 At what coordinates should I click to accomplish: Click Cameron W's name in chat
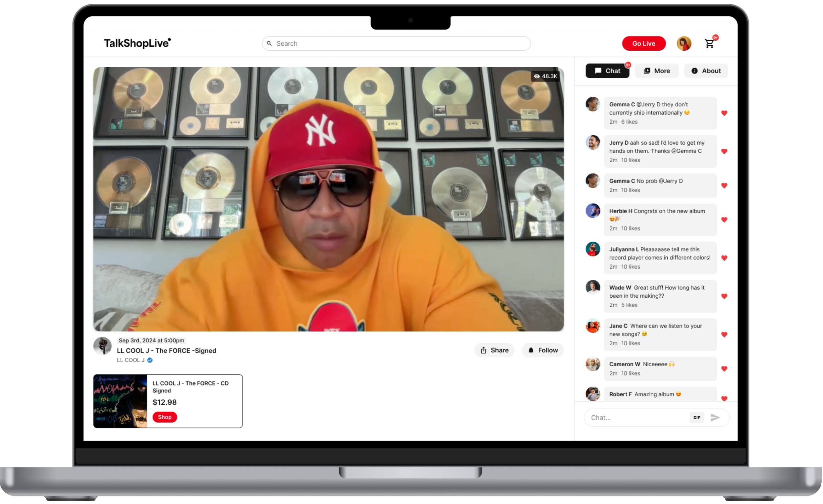(625, 365)
